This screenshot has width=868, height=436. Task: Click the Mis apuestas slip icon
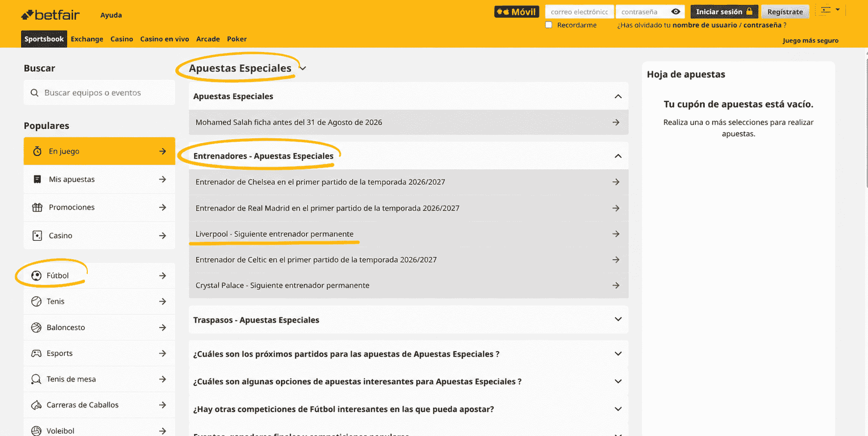(37, 179)
